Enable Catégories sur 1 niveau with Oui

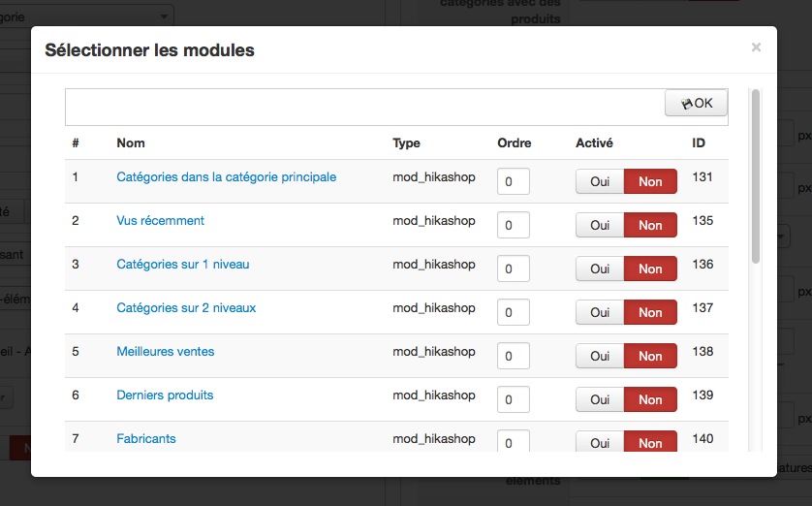pyautogui.click(x=600, y=269)
